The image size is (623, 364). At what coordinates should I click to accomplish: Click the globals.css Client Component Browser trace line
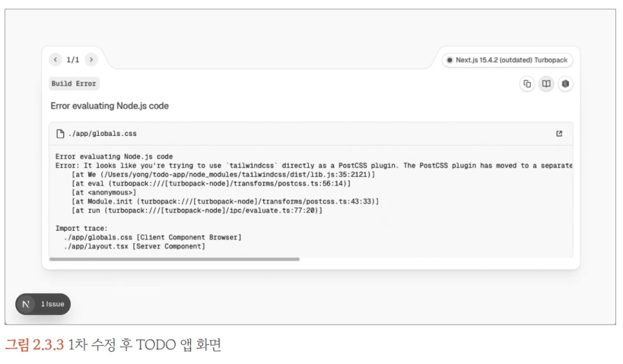(x=153, y=237)
